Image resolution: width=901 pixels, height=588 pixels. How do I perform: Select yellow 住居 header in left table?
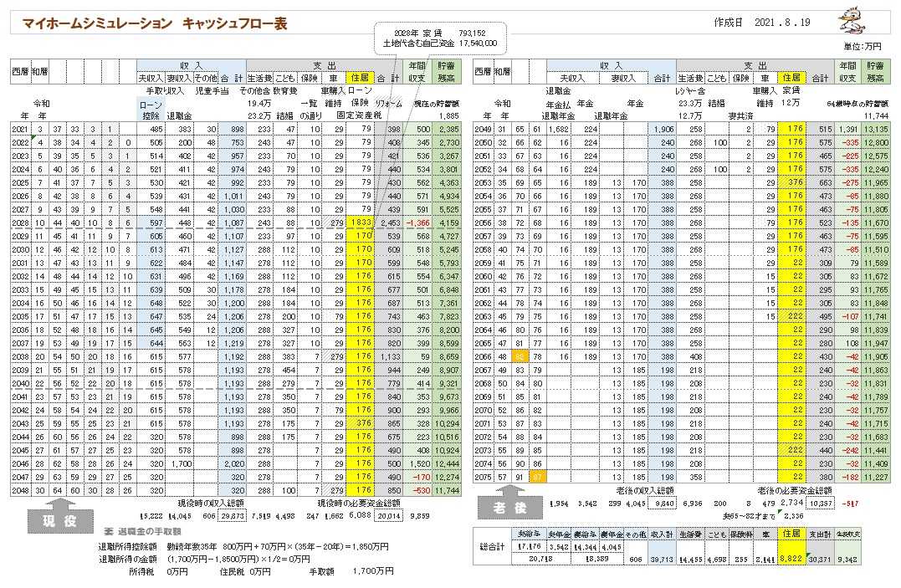click(360, 78)
